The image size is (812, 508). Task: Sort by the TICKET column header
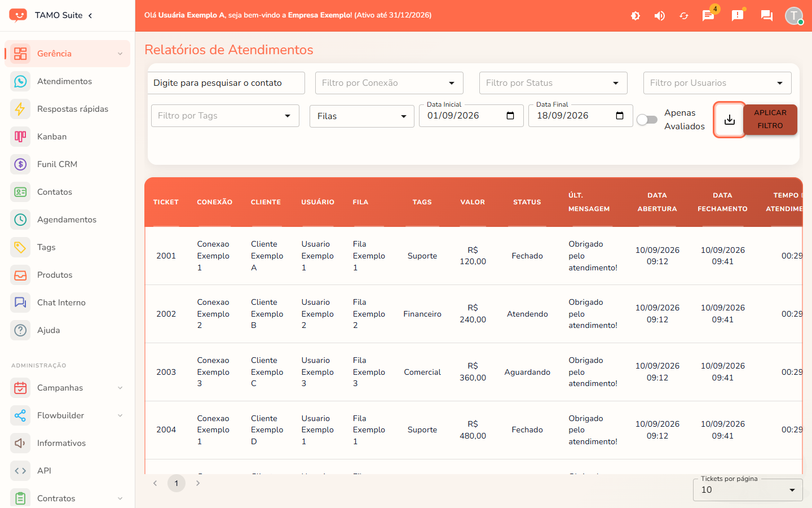166,202
